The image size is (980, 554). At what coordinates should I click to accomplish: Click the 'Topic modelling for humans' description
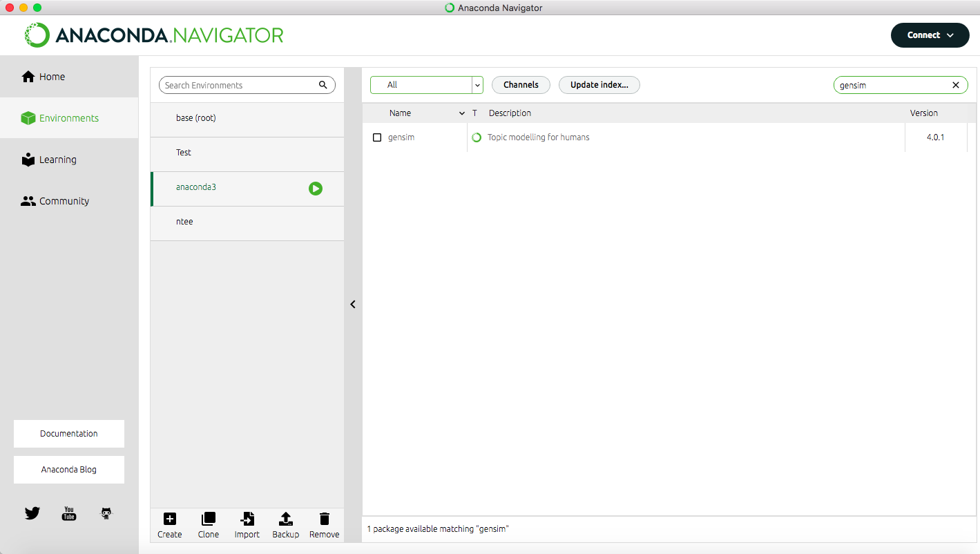[539, 137]
